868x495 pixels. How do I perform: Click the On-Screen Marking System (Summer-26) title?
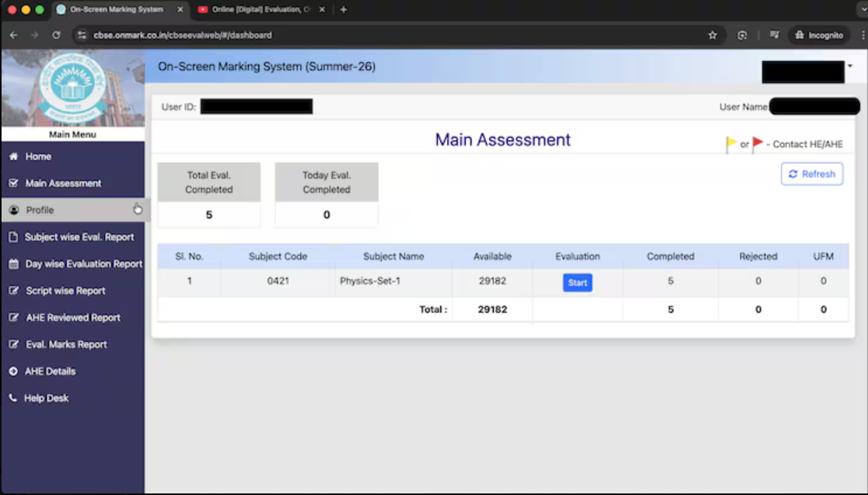click(267, 66)
